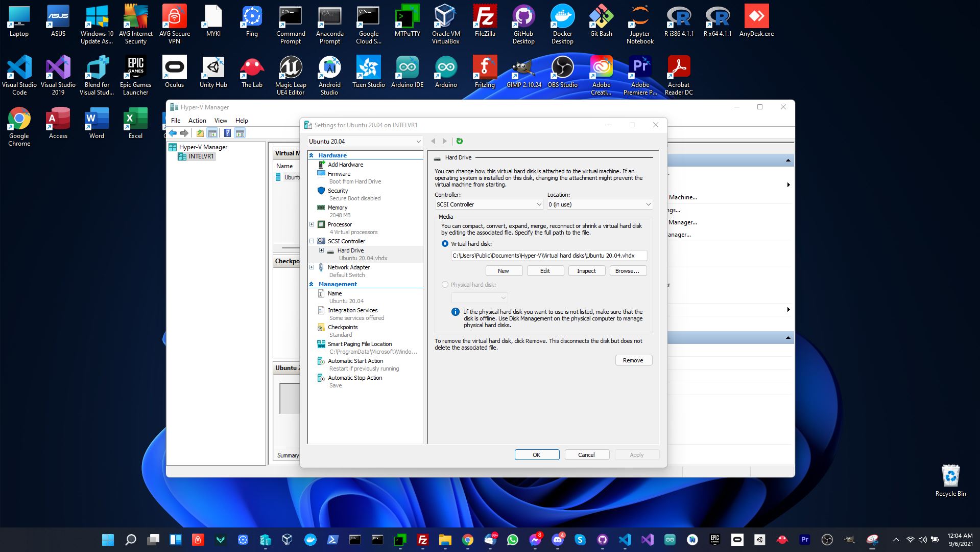
Task: Open Arduino IDE desktop shortcut
Action: 407,72
